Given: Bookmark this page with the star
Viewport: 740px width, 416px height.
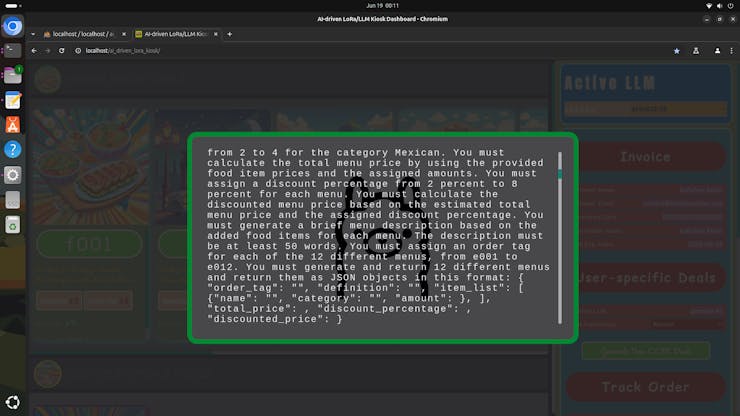Looking at the screenshot, I should 677,51.
